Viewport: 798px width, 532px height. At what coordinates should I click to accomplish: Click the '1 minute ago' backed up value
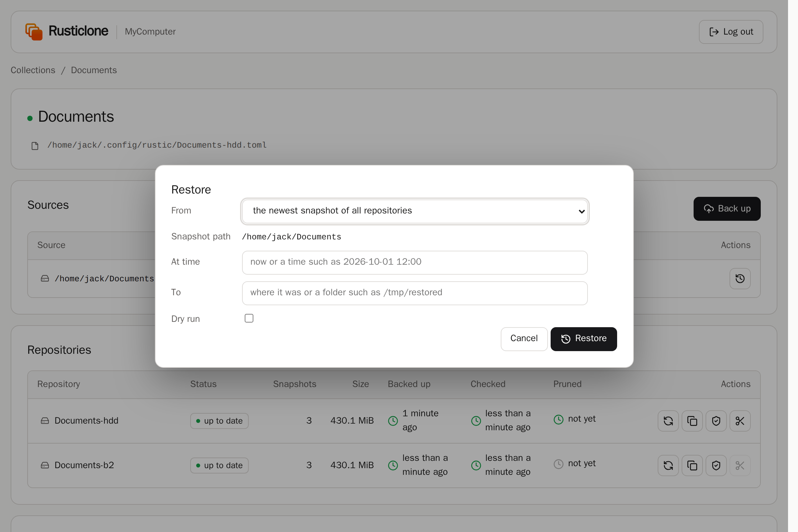click(x=420, y=420)
